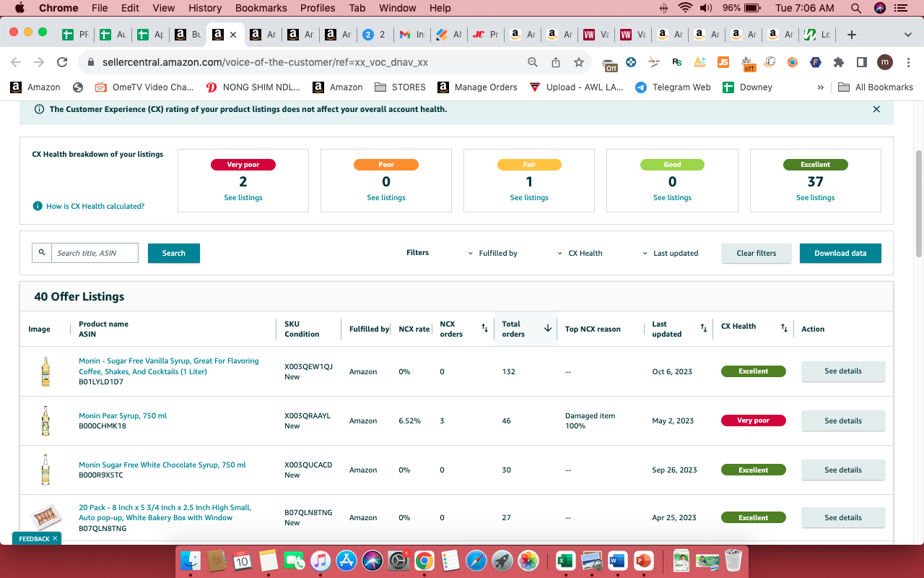Open Chrome's three-dot menu

coord(908,62)
